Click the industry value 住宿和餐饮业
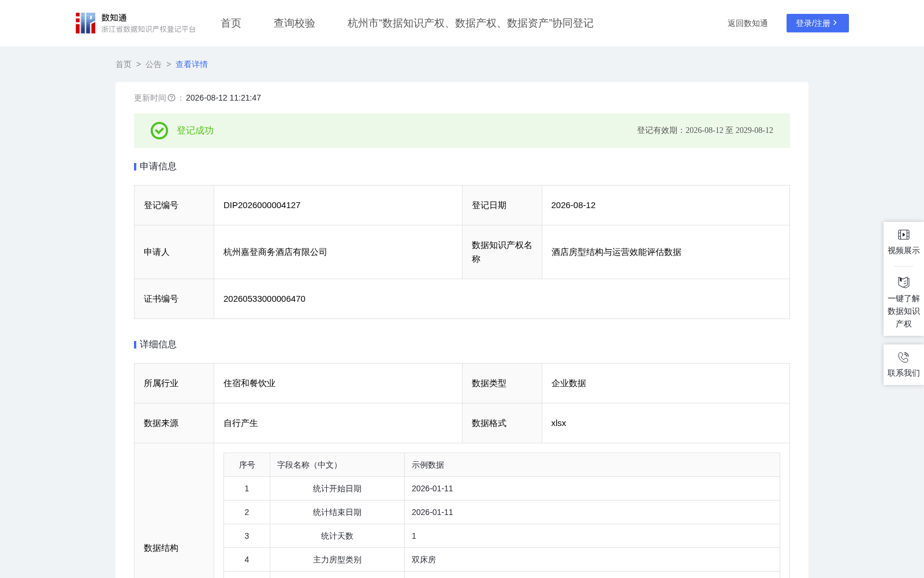This screenshot has height=578, width=924. [249, 383]
